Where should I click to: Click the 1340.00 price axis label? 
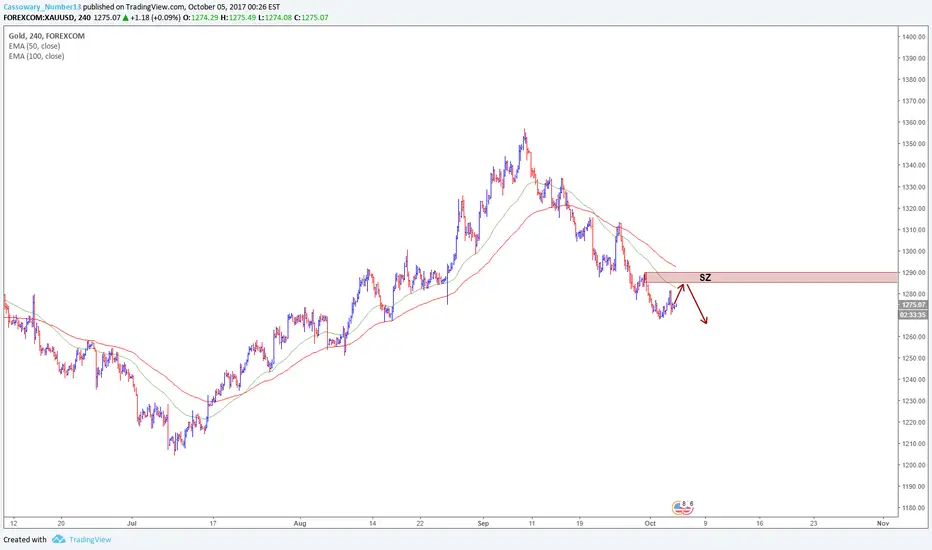click(x=914, y=165)
